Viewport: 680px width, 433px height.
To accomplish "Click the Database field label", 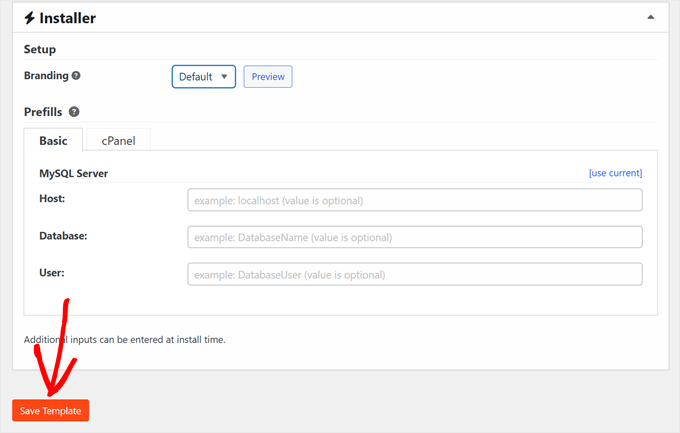I will (x=63, y=236).
